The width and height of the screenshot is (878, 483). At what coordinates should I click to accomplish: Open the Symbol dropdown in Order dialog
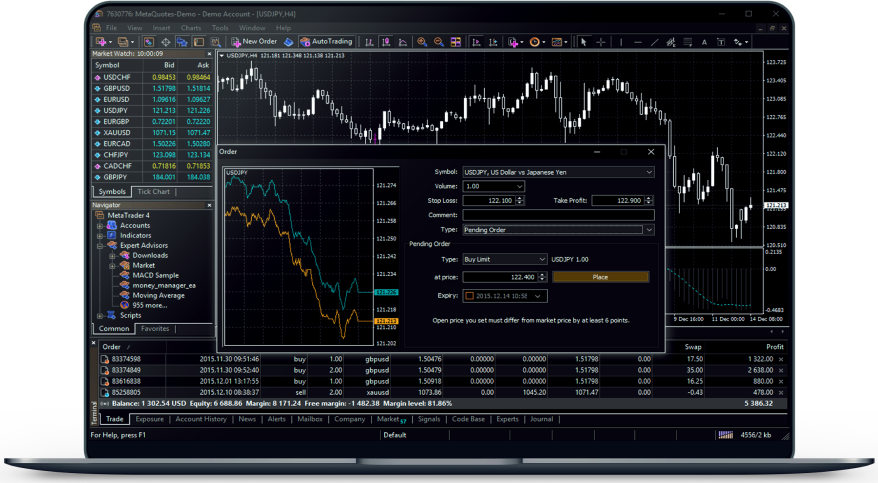click(649, 172)
